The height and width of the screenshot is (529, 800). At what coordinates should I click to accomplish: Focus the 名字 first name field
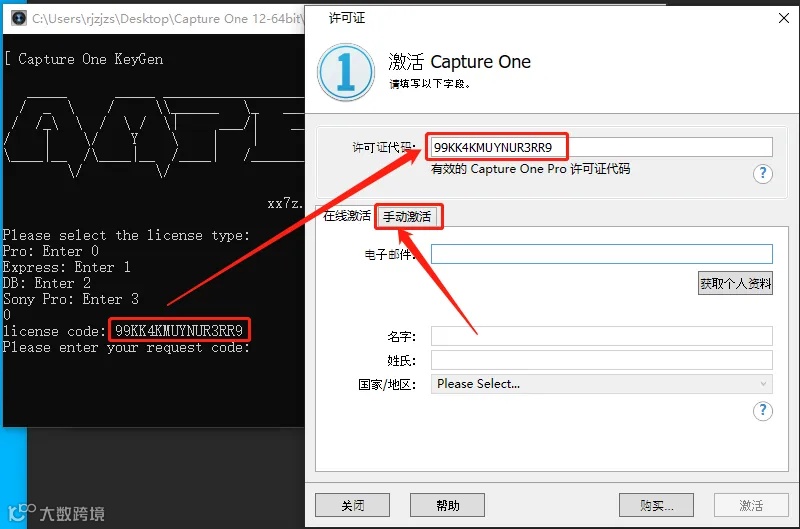pyautogui.click(x=602, y=336)
